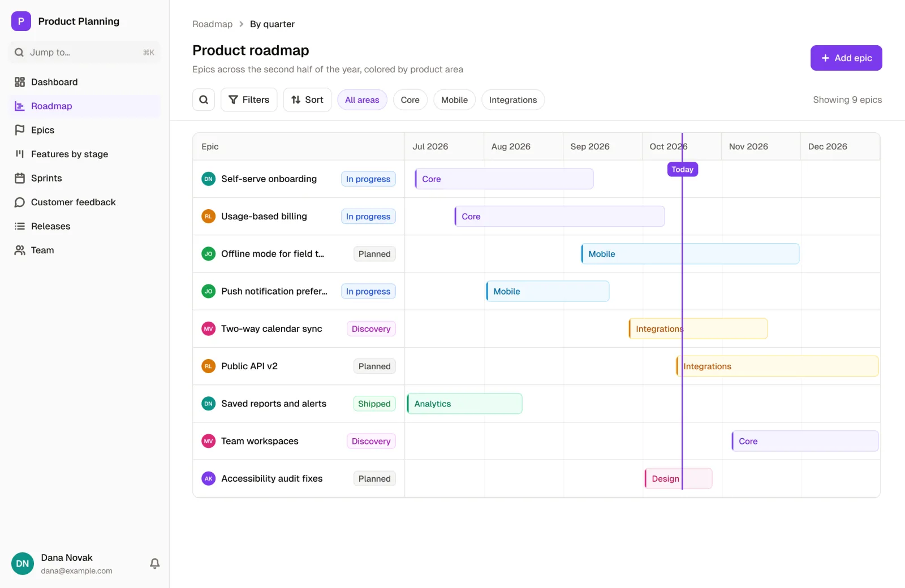Select Core bar for Self-serve onboarding
The image size is (905, 588).
coord(504,179)
